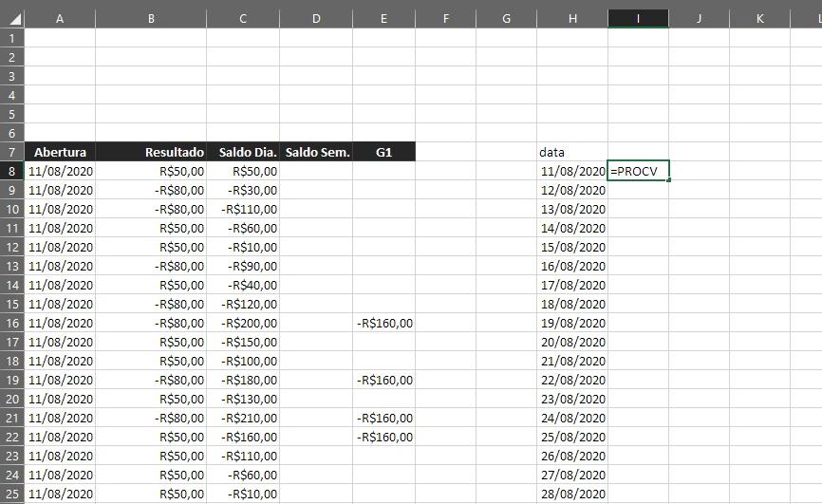Viewport: 822px width, 504px height.
Task: Select the 14/08/2020 date cell
Action: [x=572, y=228]
